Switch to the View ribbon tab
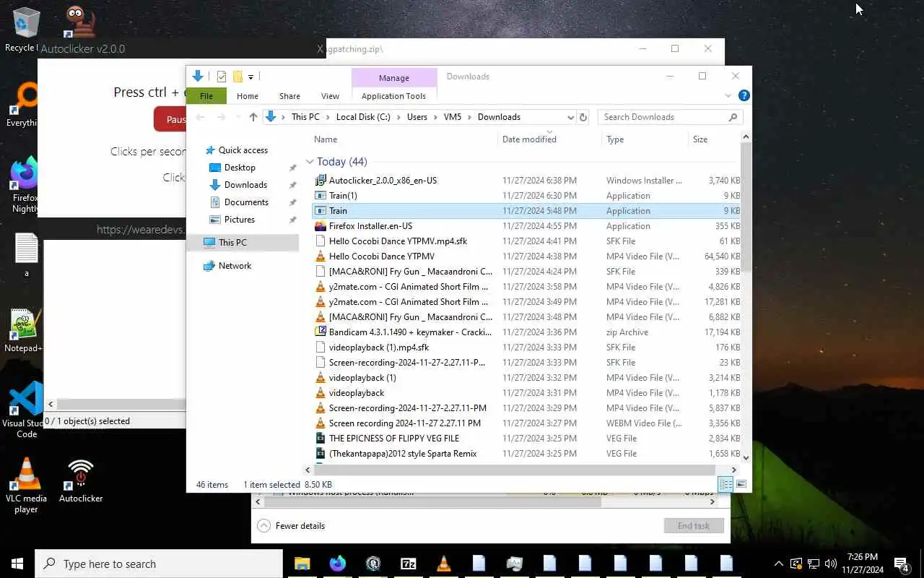924x578 pixels. pyautogui.click(x=330, y=96)
